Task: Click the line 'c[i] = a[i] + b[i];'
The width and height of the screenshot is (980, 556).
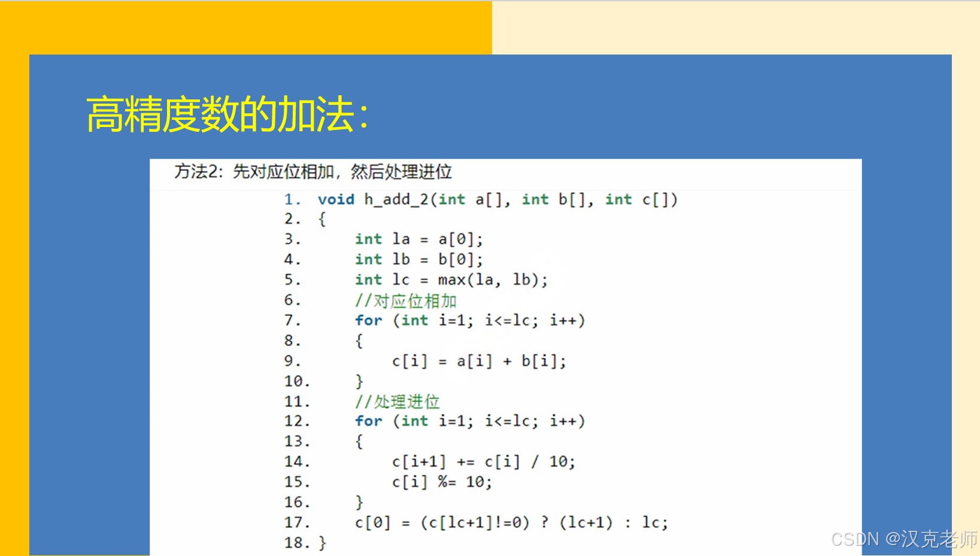Action: tap(479, 361)
